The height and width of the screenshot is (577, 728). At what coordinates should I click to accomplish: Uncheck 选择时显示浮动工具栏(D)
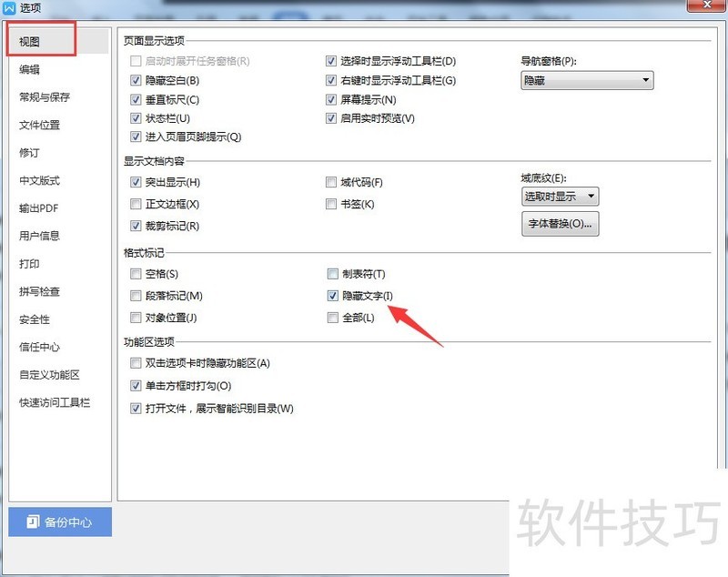coord(331,61)
